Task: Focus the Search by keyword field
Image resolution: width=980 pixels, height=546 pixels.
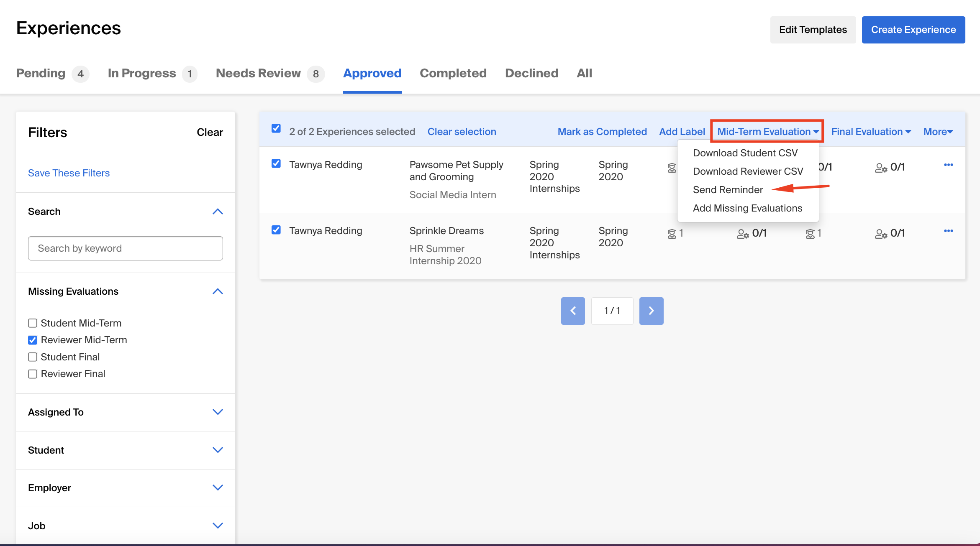Action: [x=125, y=248]
